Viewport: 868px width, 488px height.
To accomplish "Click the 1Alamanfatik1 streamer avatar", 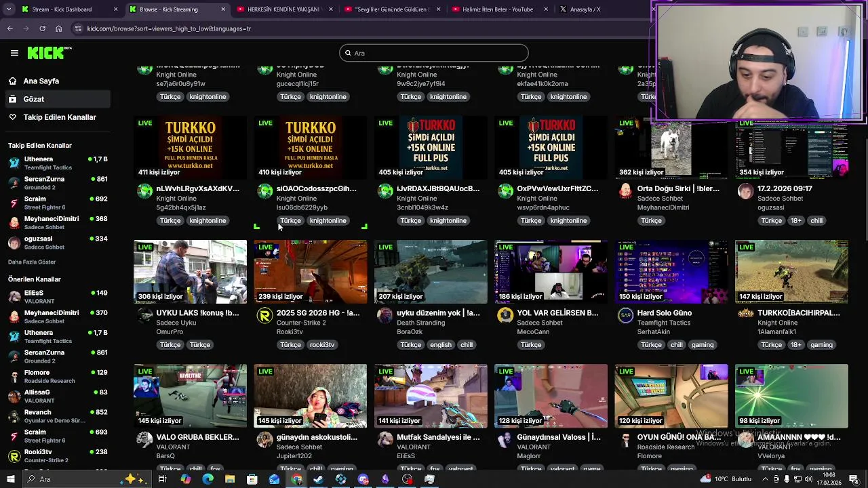I will click(x=745, y=313).
